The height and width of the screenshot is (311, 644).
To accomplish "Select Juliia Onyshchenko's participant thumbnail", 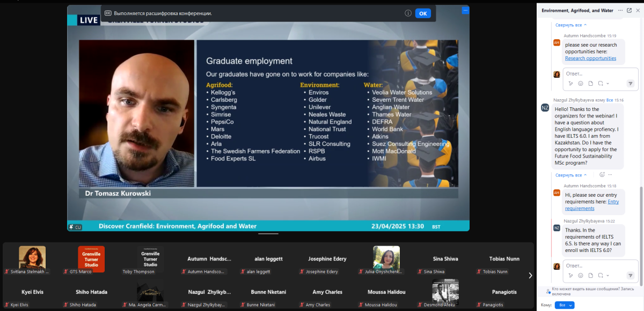I will (x=386, y=257).
